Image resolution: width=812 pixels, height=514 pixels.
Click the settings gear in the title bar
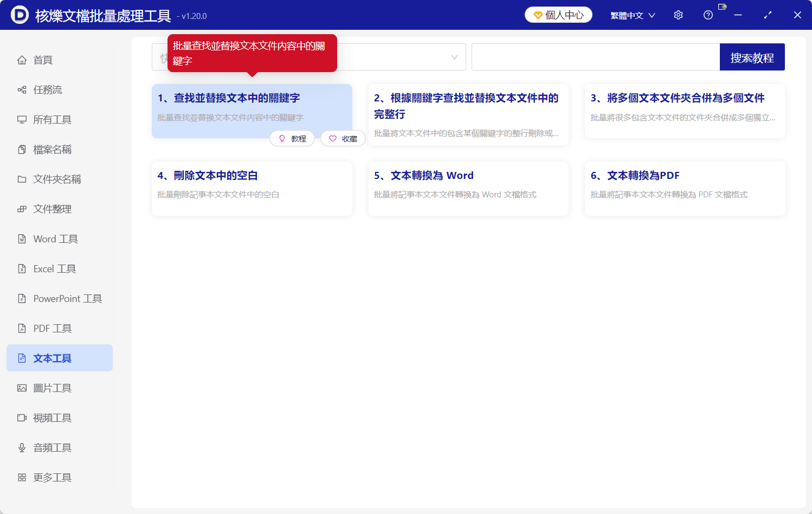678,15
